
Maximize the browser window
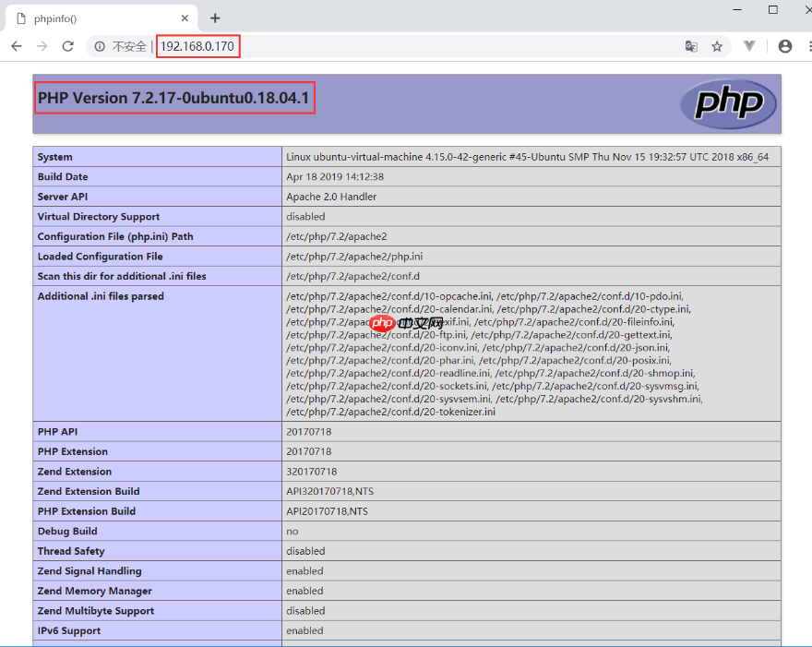[772, 10]
